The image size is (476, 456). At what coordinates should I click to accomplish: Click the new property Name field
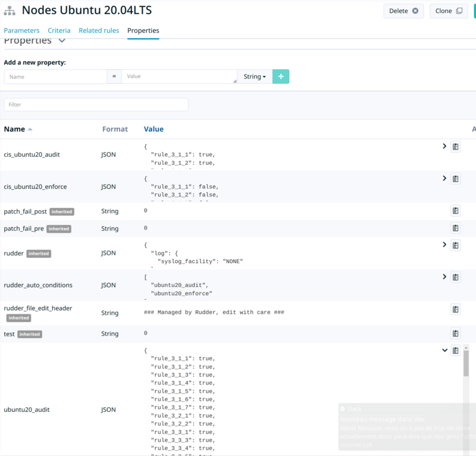point(55,77)
